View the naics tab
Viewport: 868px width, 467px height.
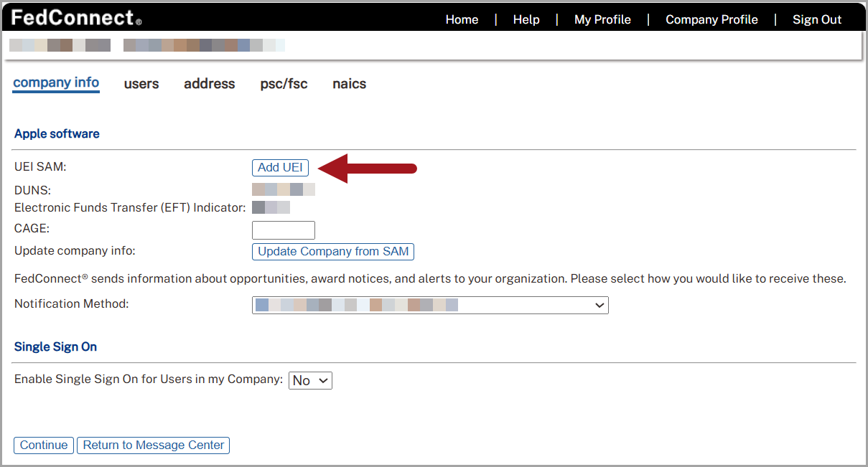pyautogui.click(x=349, y=84)
